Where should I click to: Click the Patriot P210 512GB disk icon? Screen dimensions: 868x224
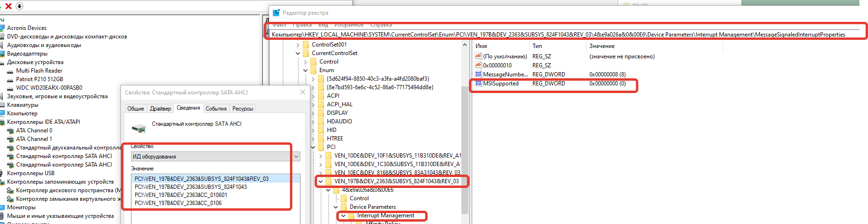[10, 80]
